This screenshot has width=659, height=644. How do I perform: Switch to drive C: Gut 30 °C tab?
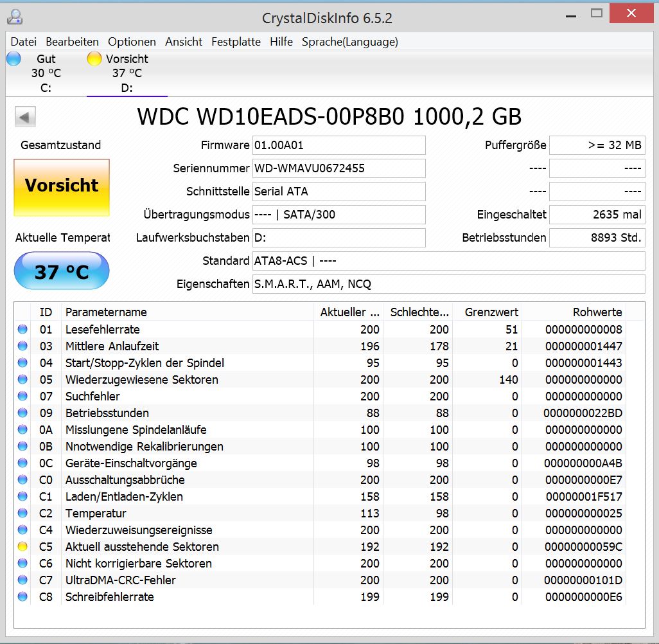click(x=46, y=73)
